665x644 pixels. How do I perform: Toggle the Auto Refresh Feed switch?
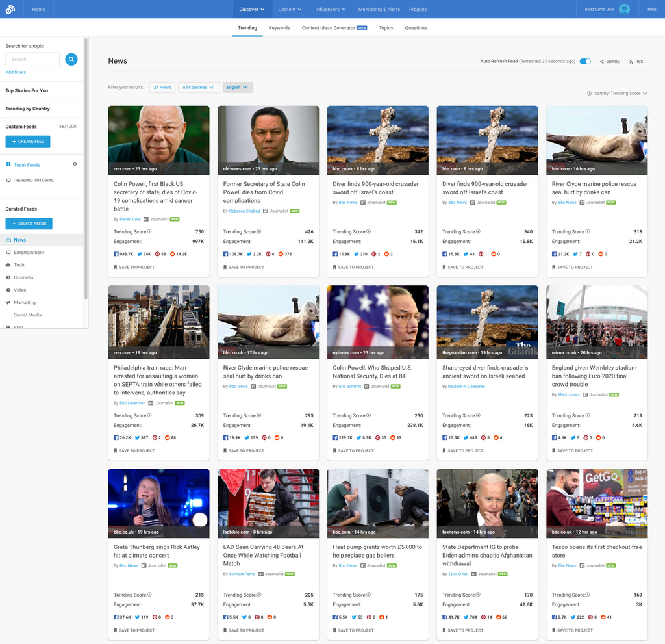point(585,61)
